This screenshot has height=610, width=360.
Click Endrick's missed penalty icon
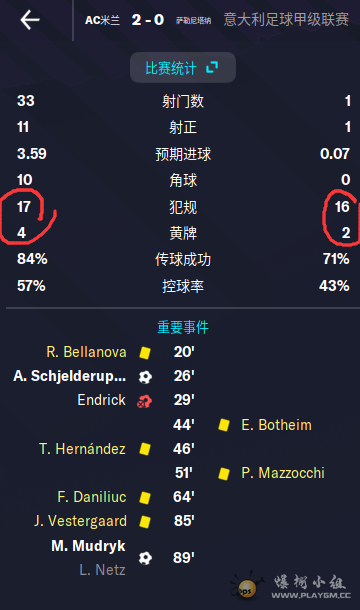coord(144,401)
